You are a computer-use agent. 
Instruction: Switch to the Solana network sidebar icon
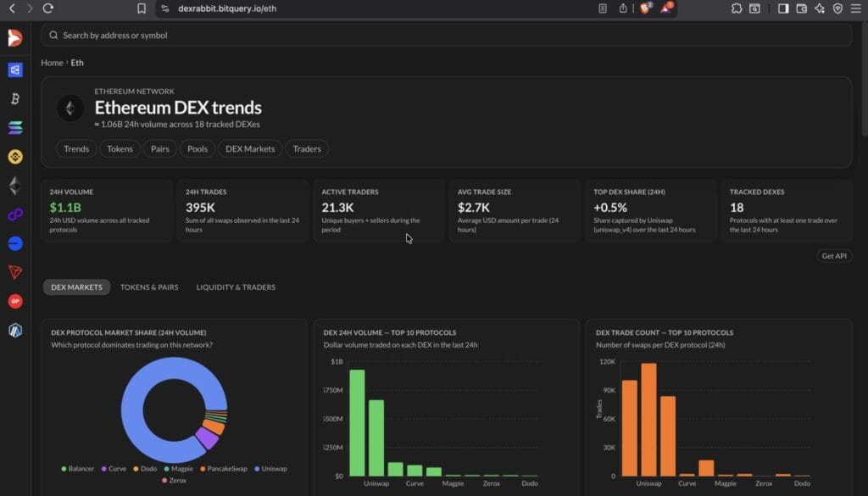point(14,127)
